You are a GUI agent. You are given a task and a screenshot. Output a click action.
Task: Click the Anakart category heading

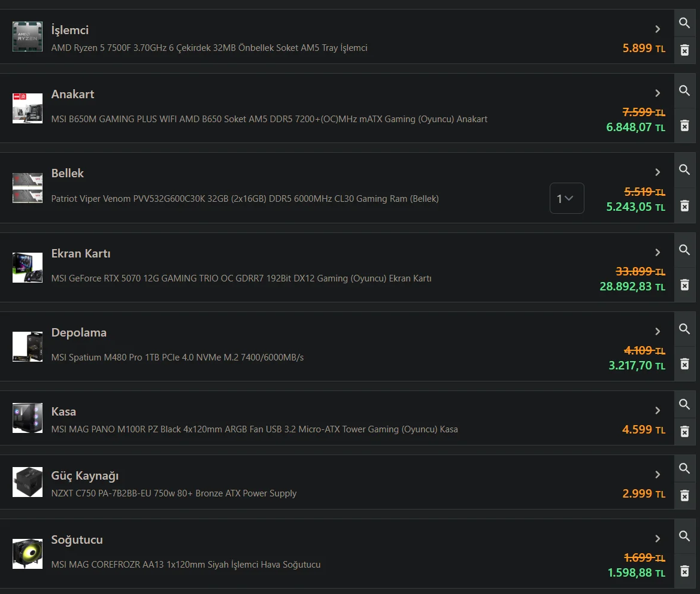73,94
